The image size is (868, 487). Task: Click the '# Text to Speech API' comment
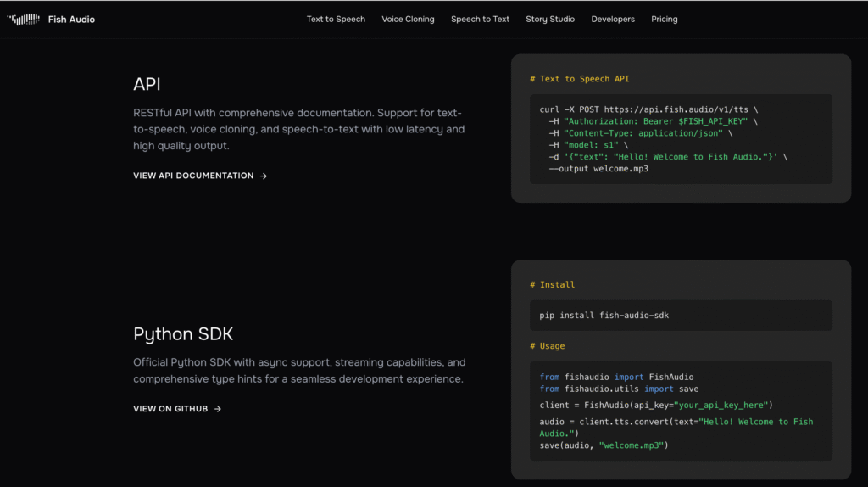(x=580, y=79)
